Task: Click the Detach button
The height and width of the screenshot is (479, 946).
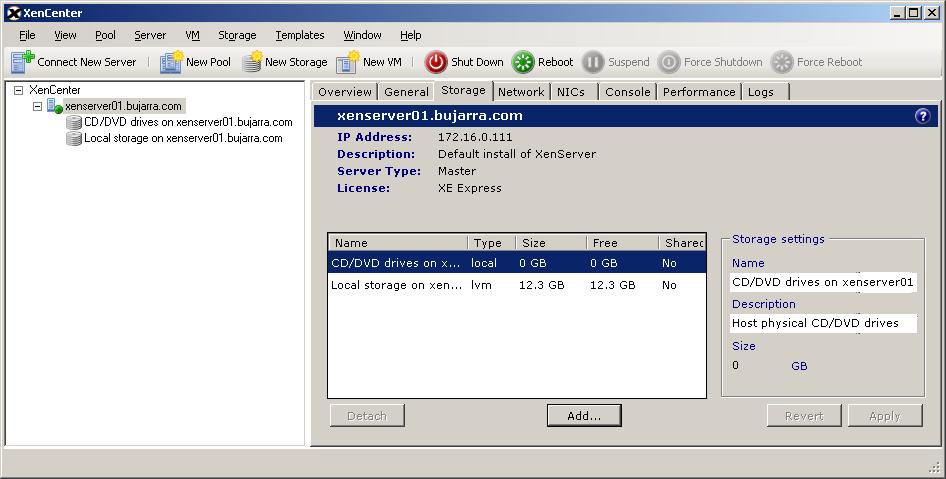Action: coord(367,416)
